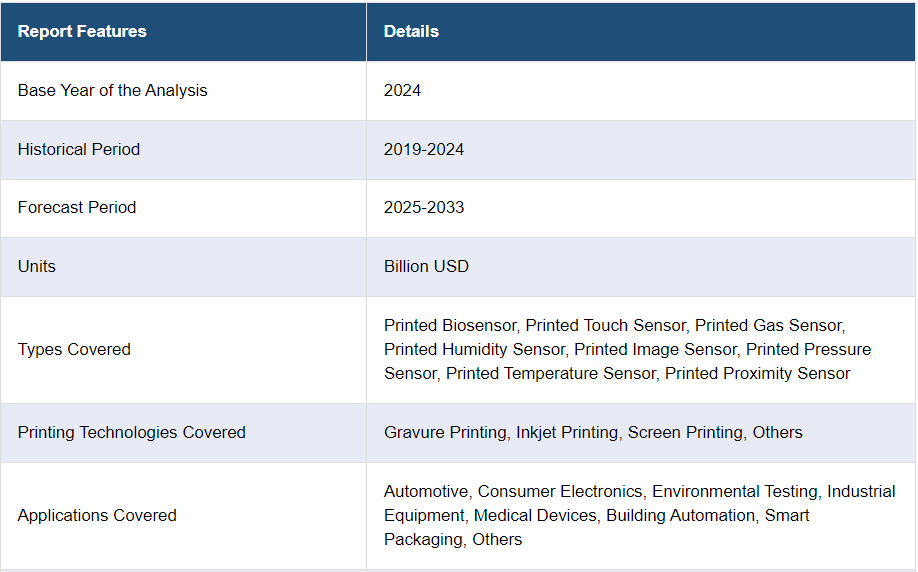Select the Applications Covered row label

pos(97,515)
